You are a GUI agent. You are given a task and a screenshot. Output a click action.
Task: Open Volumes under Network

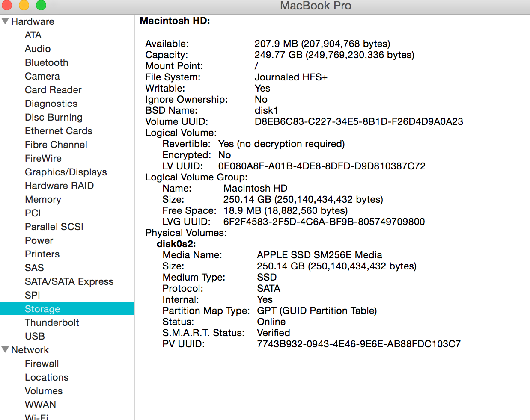tap(44, 391)
